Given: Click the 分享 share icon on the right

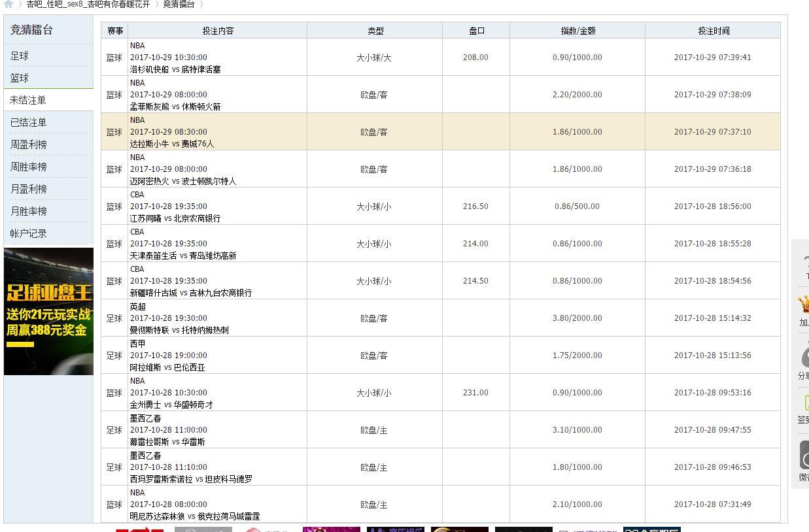Looking at the screenshot, I should 804,357.
